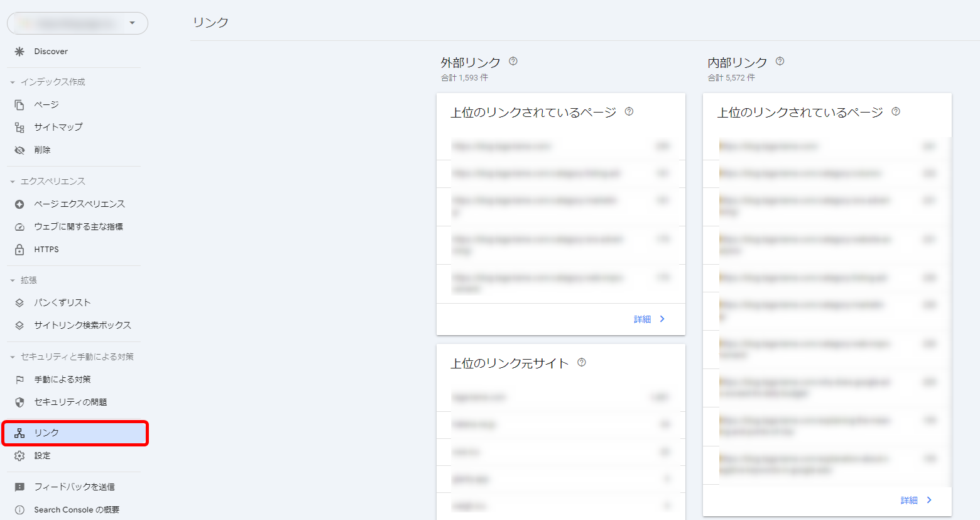The image size is (980, 520).
Task: Open the Discover menu item
Action: coord(51,52)
